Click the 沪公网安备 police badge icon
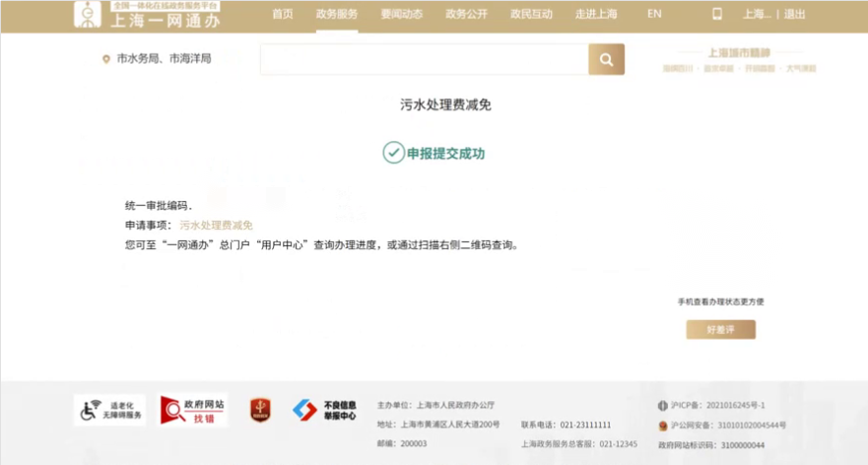Screen dimensions: 868x465 tap(662, 426)
